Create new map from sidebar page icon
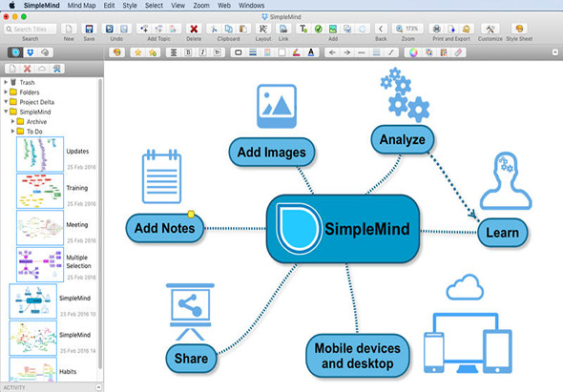 click(x=12, y=69)
